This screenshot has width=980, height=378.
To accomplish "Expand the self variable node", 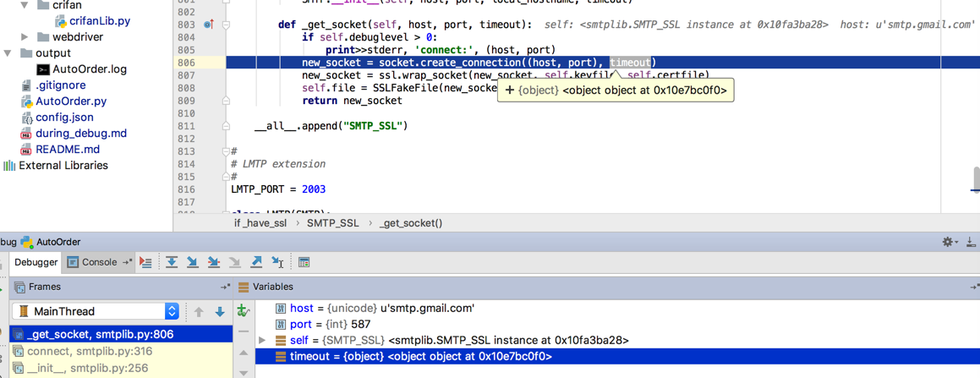I will [262, 341].
